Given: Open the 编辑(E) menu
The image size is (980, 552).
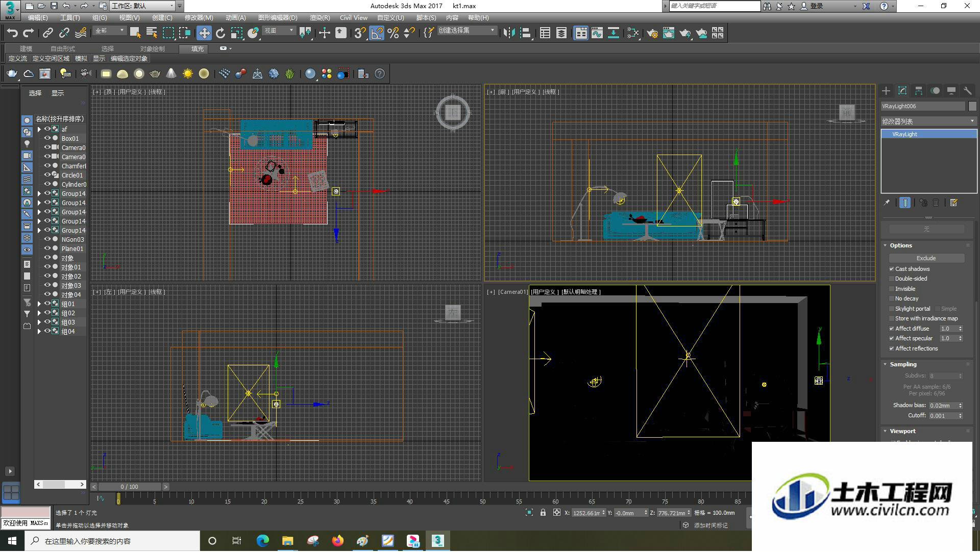Looking at the screenshot, I should click(37, 18).
